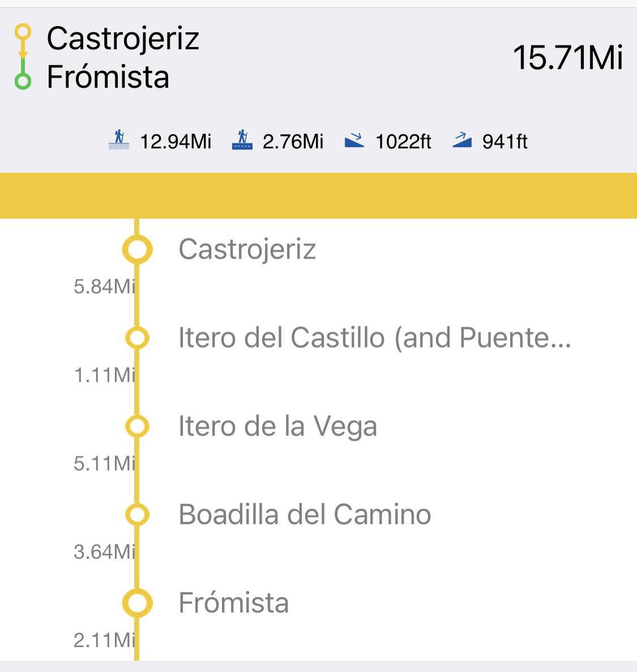Tap the descent slope icon beside 1022ft

click(354, 140)
